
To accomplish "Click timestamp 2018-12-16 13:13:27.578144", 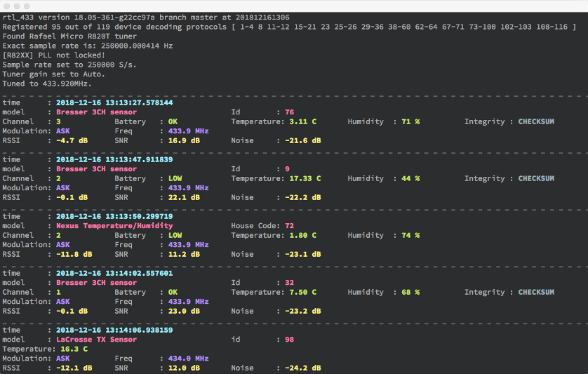I will pyautogui.click(x=114, y=102).
